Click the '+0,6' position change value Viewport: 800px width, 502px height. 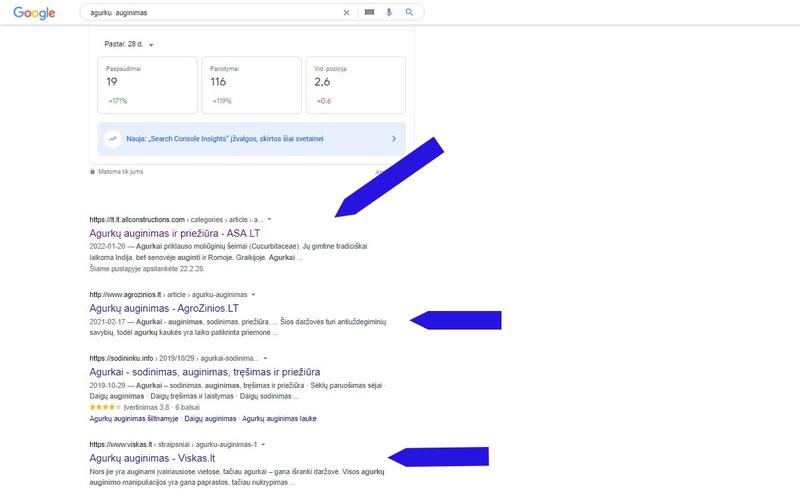coord(324,101)
